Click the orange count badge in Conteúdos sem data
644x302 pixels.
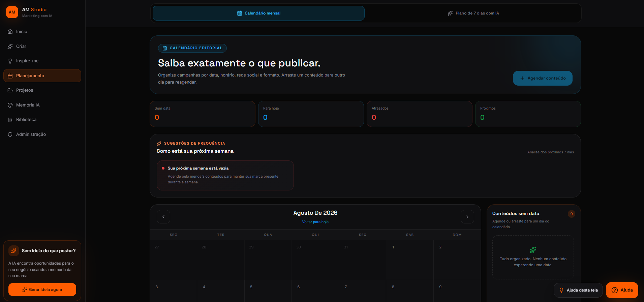[x=572, y=214]
